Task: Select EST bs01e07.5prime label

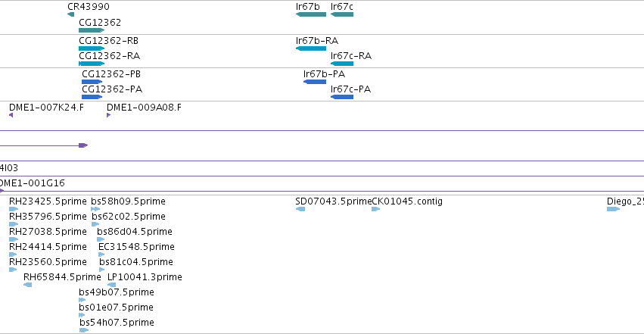Action: pyautogui.click(x=117, y=307)
